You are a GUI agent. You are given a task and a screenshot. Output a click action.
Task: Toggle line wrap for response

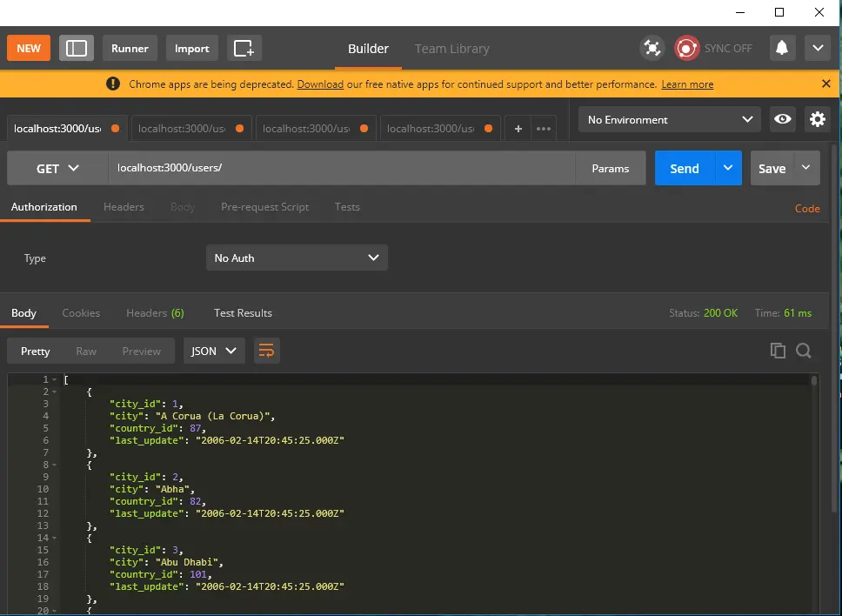click(x=266, y=351)
